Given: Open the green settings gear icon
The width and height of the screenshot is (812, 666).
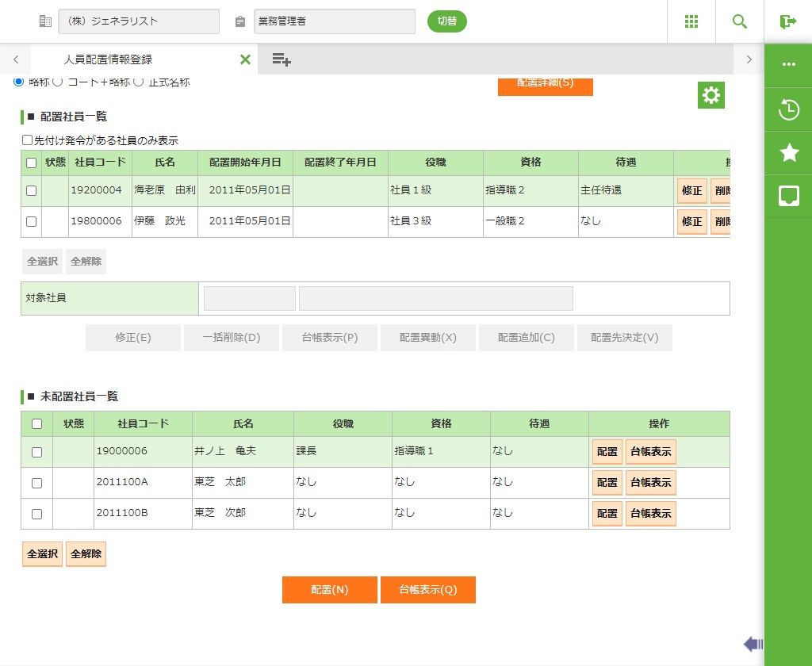Looking at the screenshot, I should (711, 95).
